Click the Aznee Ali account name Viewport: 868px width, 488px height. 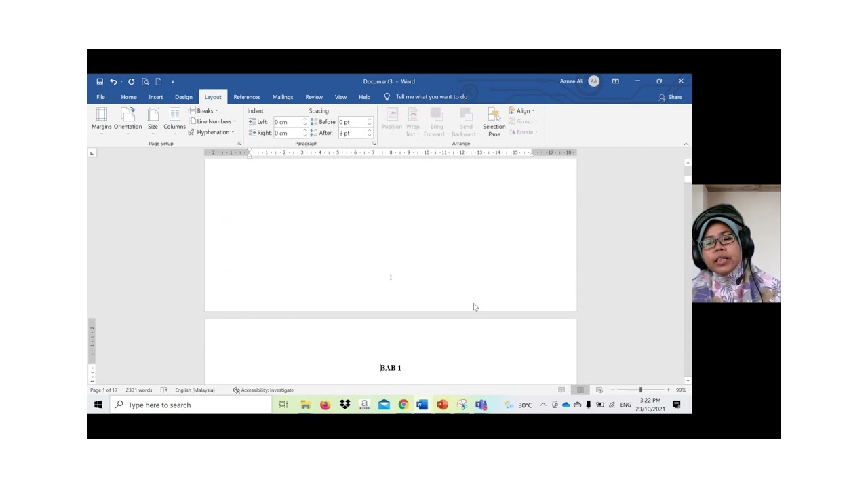coord(571,81)
